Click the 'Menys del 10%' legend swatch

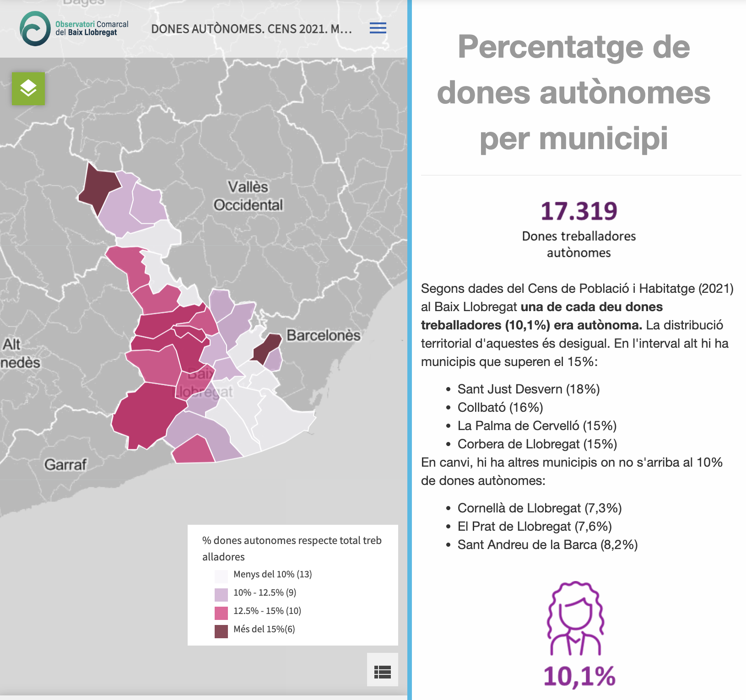tap(221, 575)
